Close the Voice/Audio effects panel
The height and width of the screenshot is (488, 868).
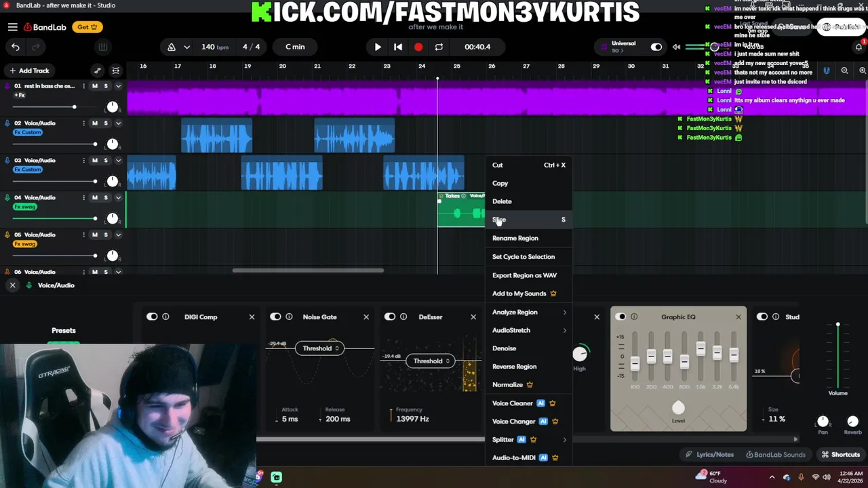click(12, 285)
